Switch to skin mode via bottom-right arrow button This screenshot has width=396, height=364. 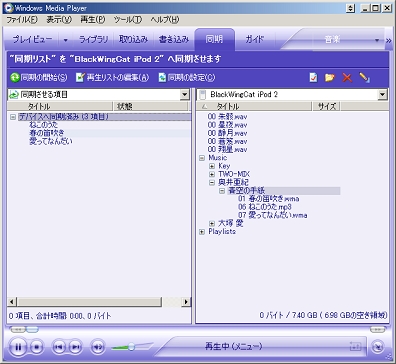coord(378,347)
